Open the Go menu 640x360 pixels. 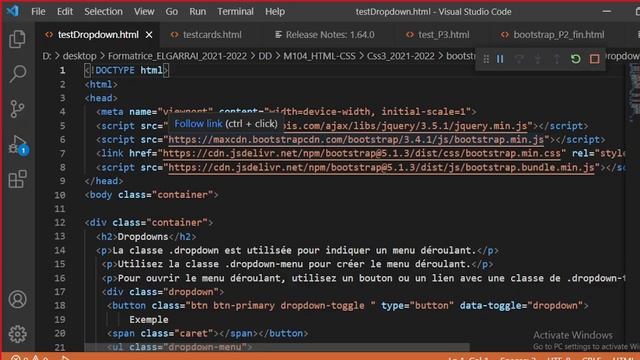click(x=172, y=11)
